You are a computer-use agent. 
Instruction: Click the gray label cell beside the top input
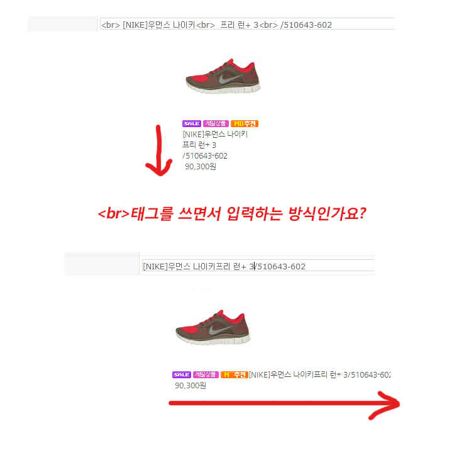click(x=62, y=24)
